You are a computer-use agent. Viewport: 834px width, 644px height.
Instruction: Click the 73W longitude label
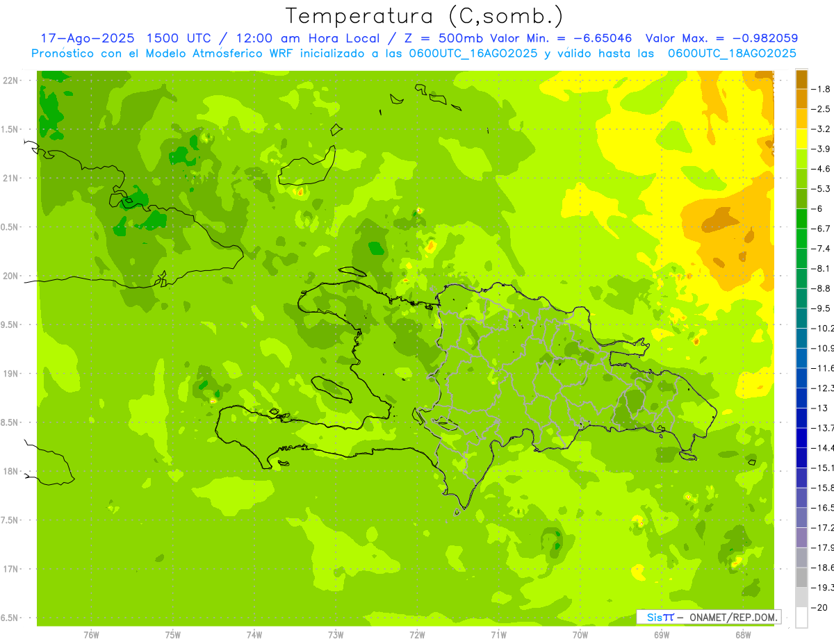336,634
